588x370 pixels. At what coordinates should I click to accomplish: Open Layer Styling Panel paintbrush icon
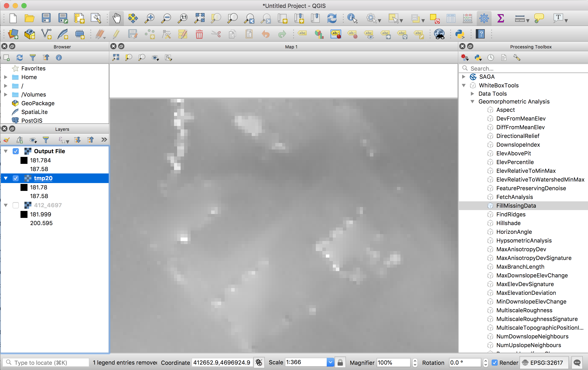point(7,140)
